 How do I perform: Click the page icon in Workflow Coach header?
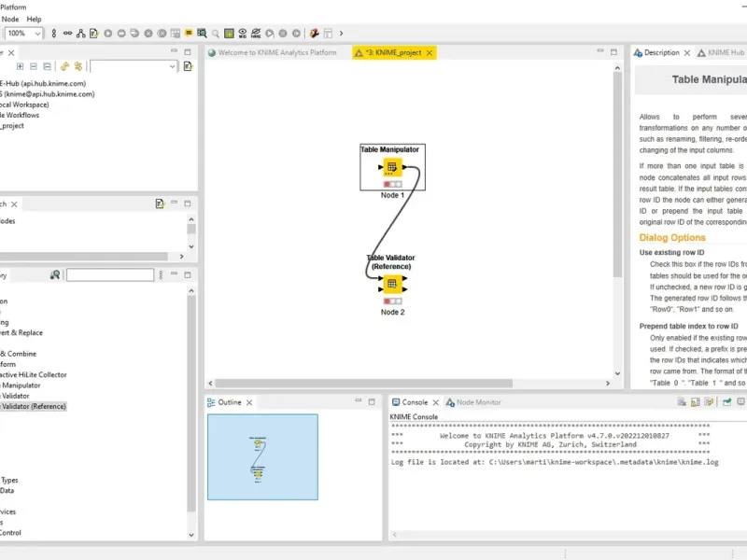point(160,203)
